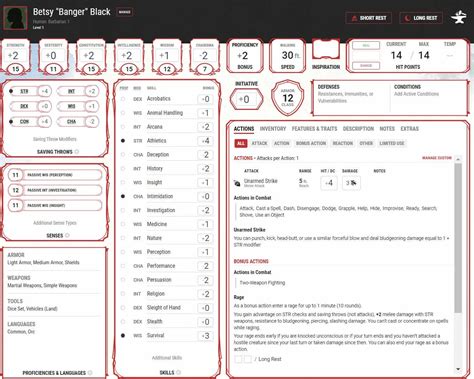Viewport: 474px width, 379px height.
Task: Select the Action filter
Action: 282,143
